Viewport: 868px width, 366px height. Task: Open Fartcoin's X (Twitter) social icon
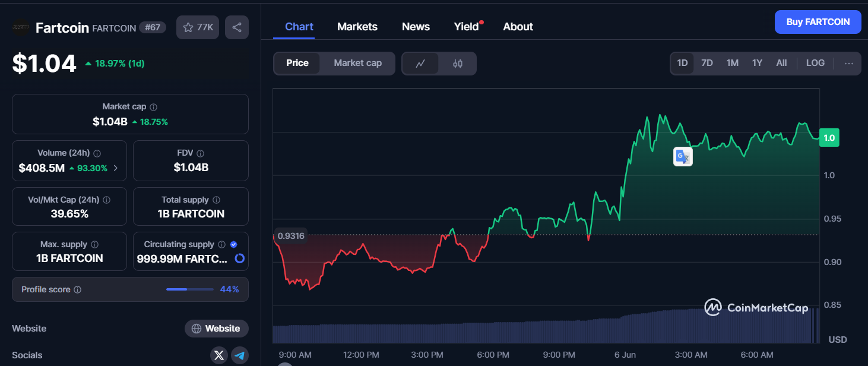[218, 355]
